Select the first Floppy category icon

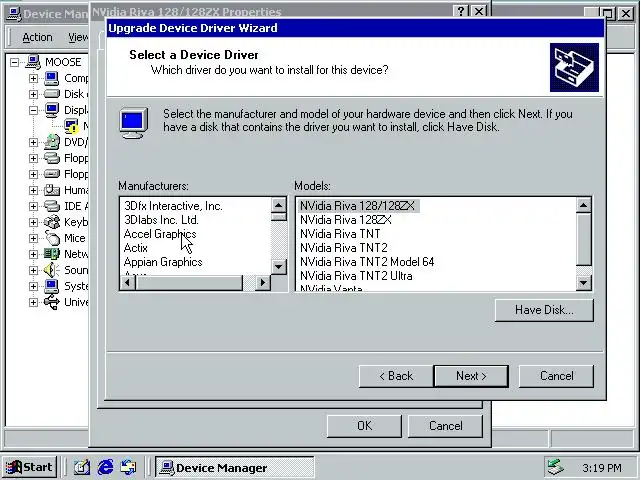tap(51, 158)
